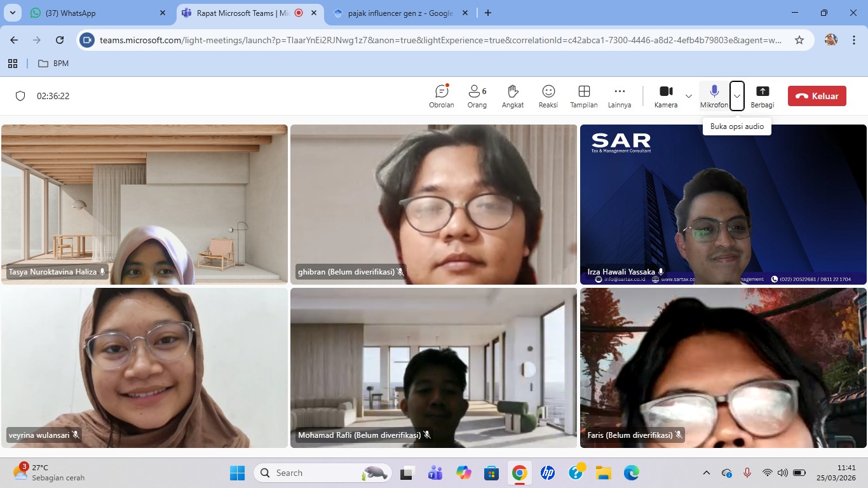The height and width of the screenshot is (488, 868).
Task: Open File Explorer from the taskbar
Action: coord(603,473)
